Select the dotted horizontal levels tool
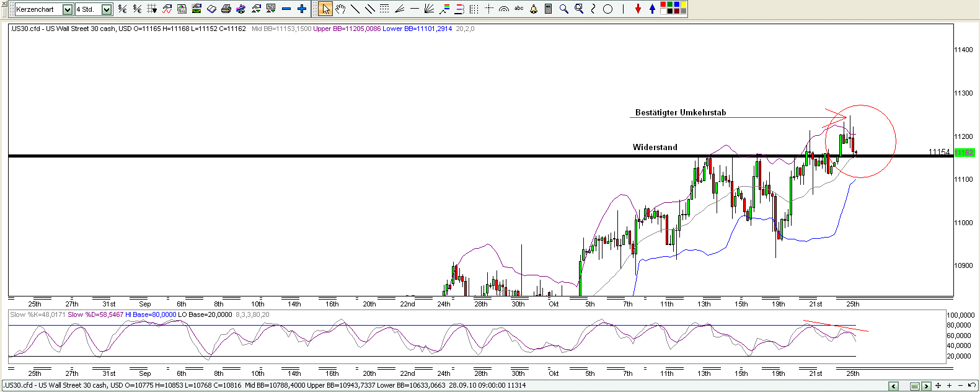The height and width of the screenshot is (392, 980). [384, 9]
